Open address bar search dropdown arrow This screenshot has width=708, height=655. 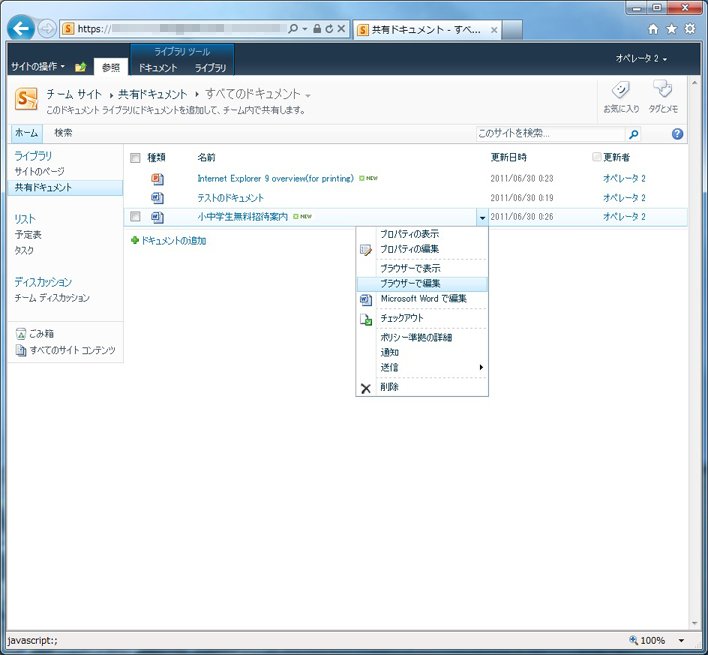304,29
